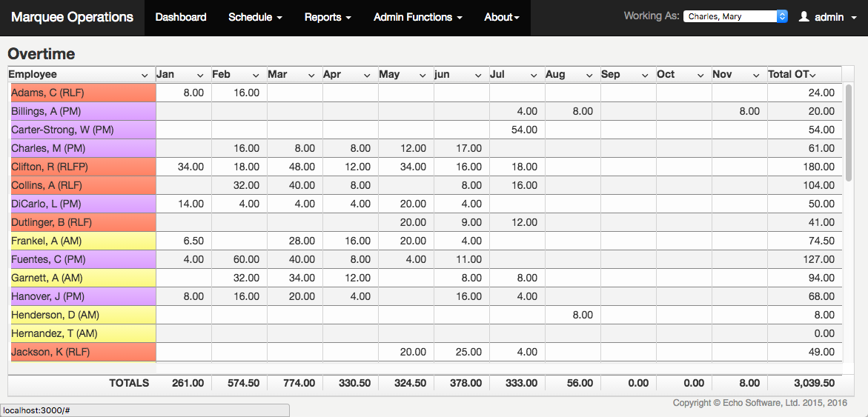Open the Feb column menu arrow

click(x=256, y=75)
